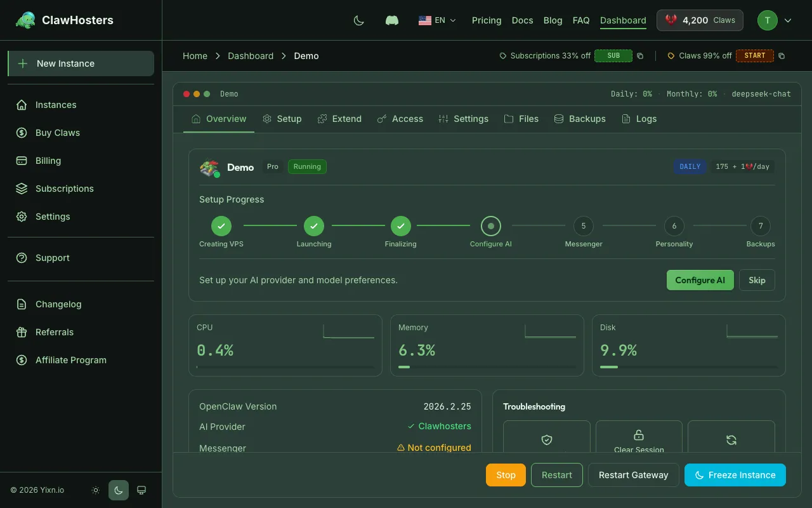Open the Logs tab
The height and width of the screenshot is (508, 812).
coord(639,119)
